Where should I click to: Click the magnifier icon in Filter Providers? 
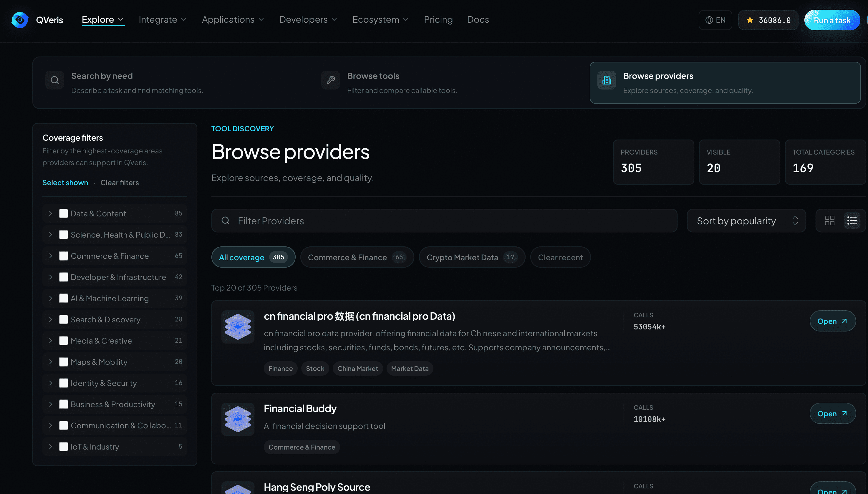(225, 221)
